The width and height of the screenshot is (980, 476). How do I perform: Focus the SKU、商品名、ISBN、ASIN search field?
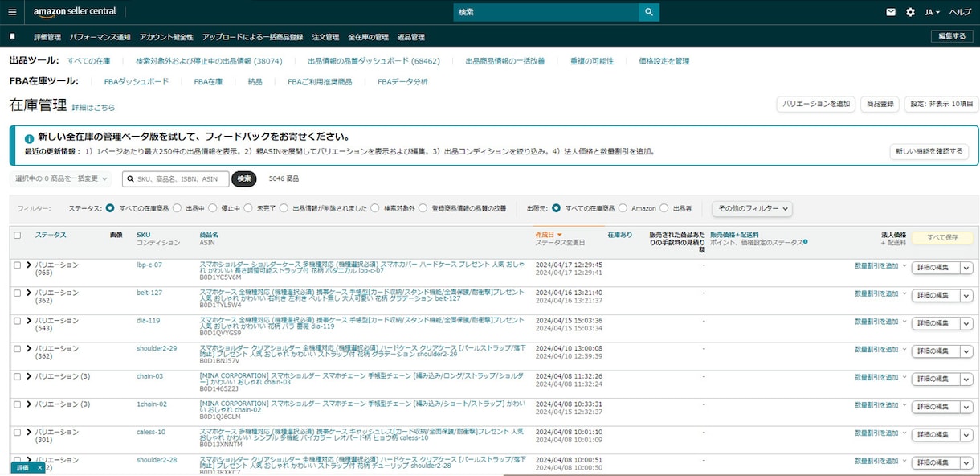[176, 178]
